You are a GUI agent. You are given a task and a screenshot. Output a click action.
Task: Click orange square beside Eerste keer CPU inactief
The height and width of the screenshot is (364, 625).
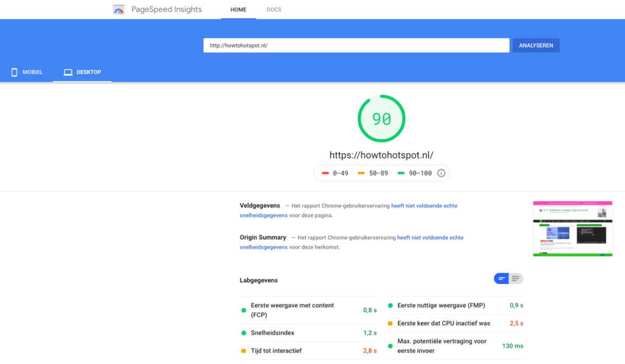coord(390,323)
